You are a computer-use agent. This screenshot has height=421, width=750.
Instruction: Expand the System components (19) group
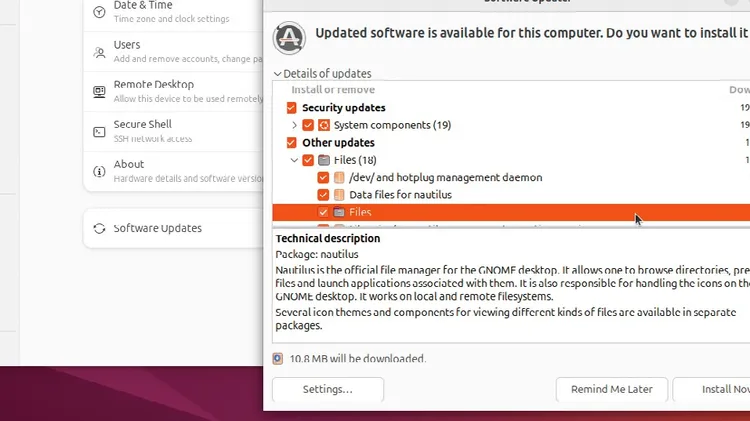(294, 125)
